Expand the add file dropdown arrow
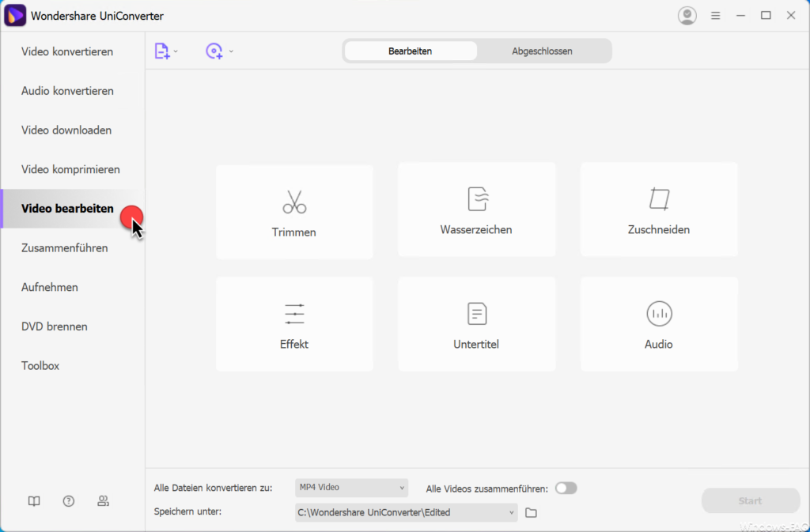 click(x=176, y=51)
